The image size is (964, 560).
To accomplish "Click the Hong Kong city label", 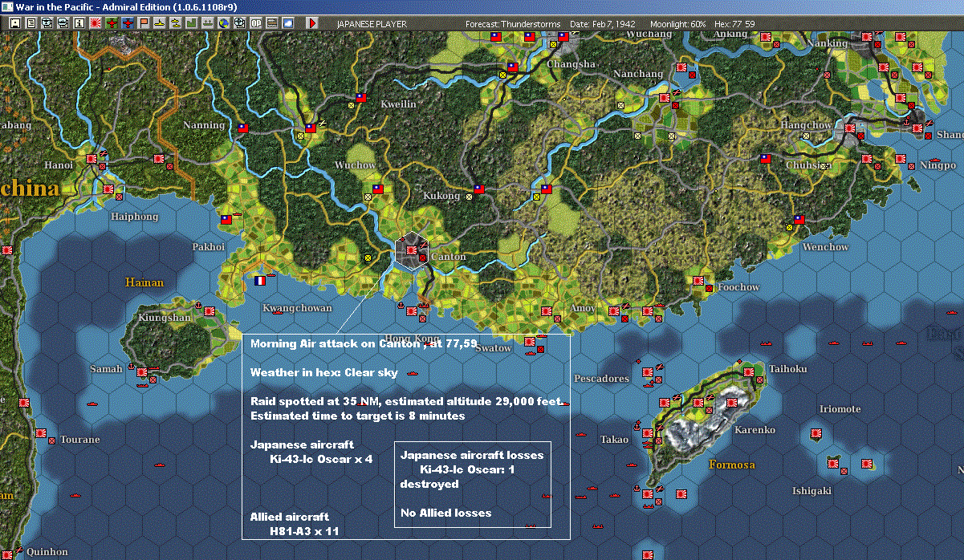I will 413,337.
